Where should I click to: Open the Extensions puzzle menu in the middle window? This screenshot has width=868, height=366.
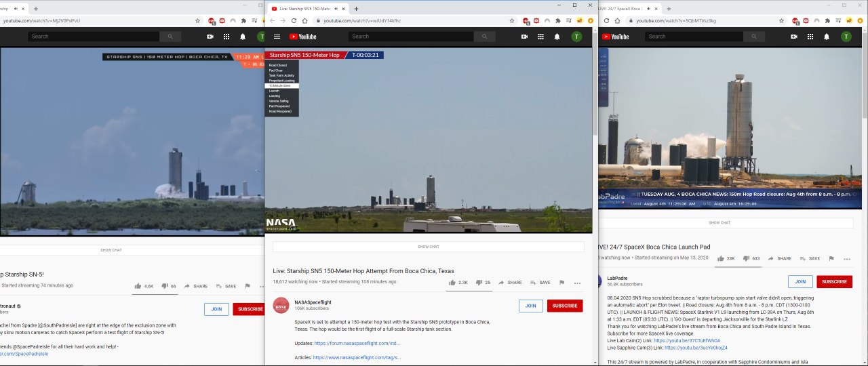pyautogui.click(x=557, y=21)
